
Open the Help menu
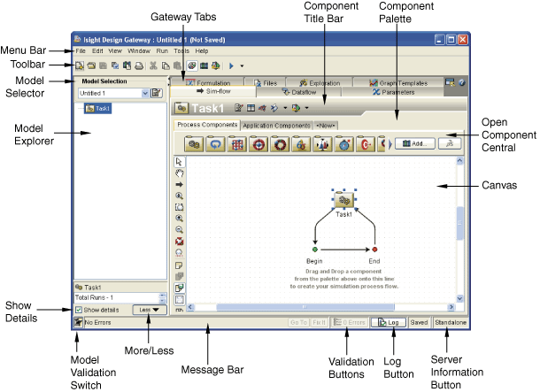tap(202, 51)
